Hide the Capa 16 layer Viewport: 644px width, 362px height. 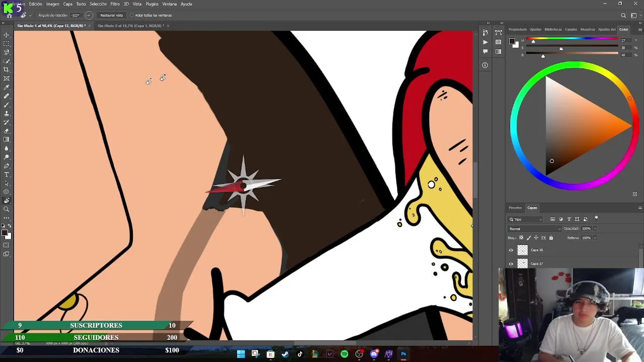click(511, 250)
